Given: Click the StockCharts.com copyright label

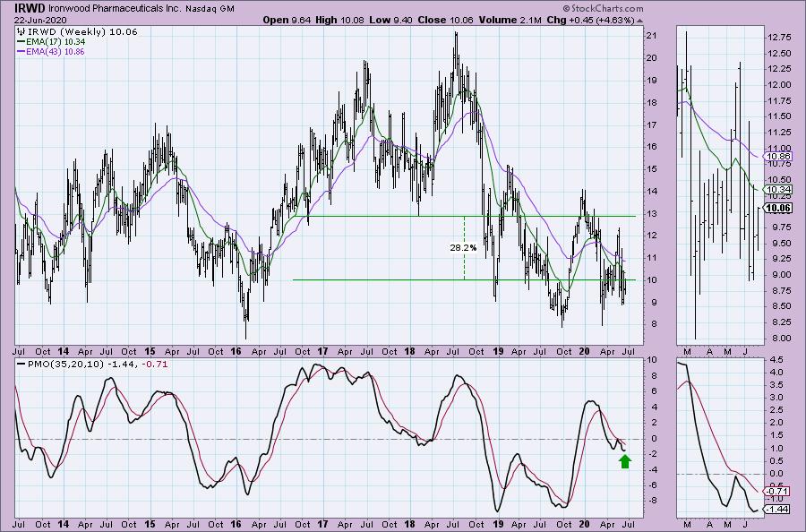Looking at the screenshot, I should (x=603, y=8).
